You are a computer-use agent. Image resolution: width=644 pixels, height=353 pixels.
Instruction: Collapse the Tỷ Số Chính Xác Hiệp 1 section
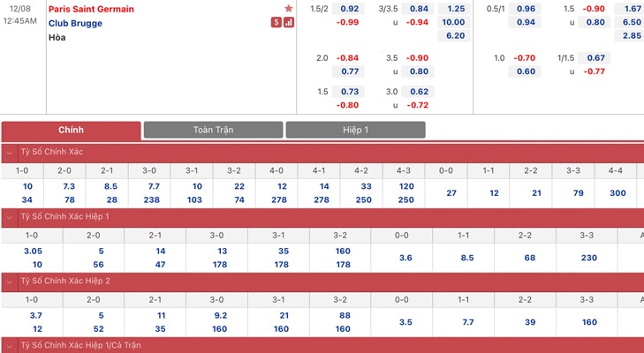click(x=10, y=217)
